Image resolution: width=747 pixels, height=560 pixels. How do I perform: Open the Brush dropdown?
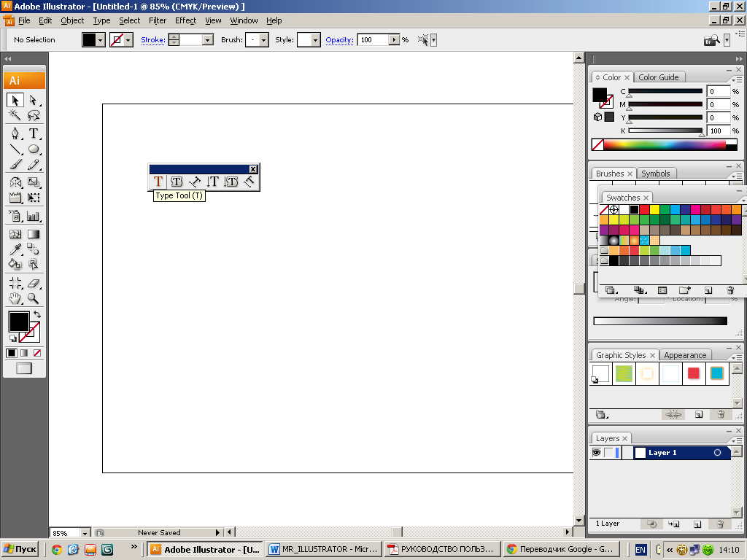click(x=263, y=40)
